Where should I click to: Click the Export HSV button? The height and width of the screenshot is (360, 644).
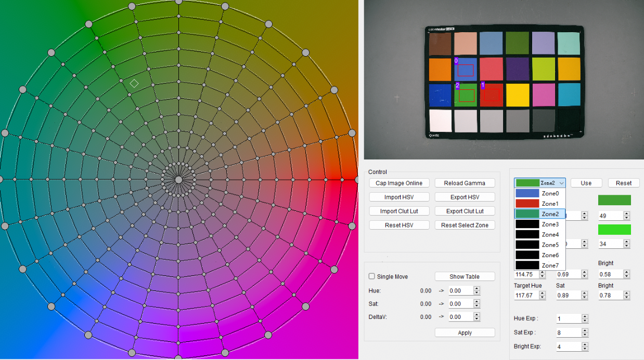(465, 197)
